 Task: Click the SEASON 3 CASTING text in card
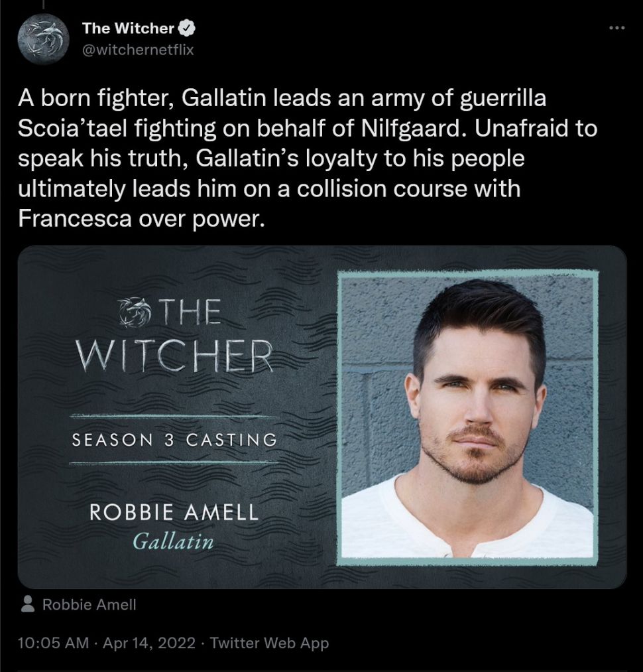[174, 440]
